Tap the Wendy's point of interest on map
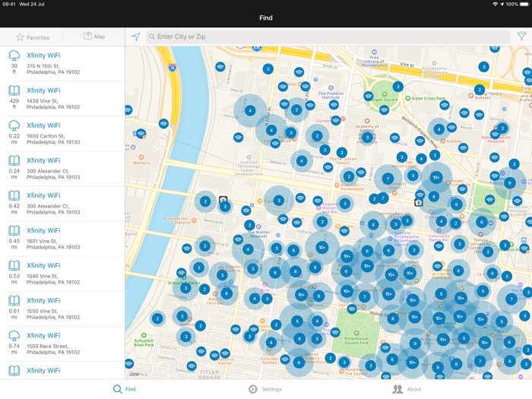The height and width of the screenshot is (399, 532). pos(141,157)
